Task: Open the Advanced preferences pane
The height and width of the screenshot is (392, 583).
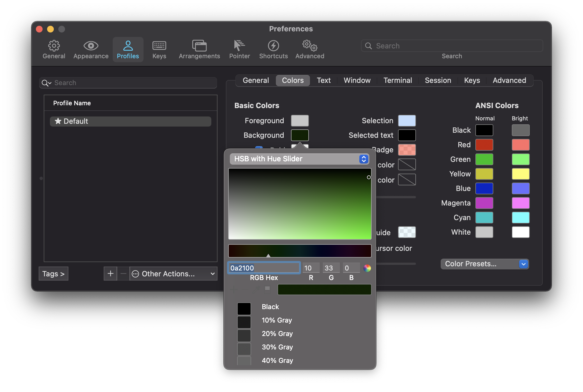Action: click(310, 50)
